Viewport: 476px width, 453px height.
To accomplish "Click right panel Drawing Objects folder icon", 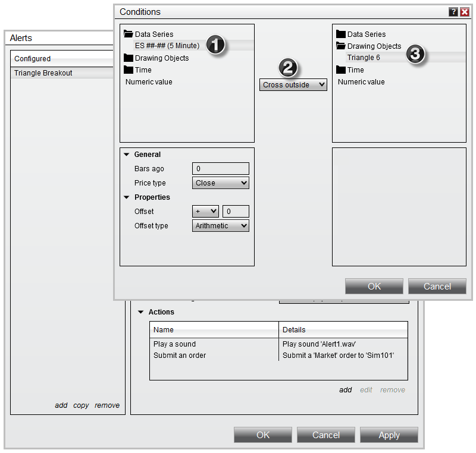I will [x=341, y=46].
